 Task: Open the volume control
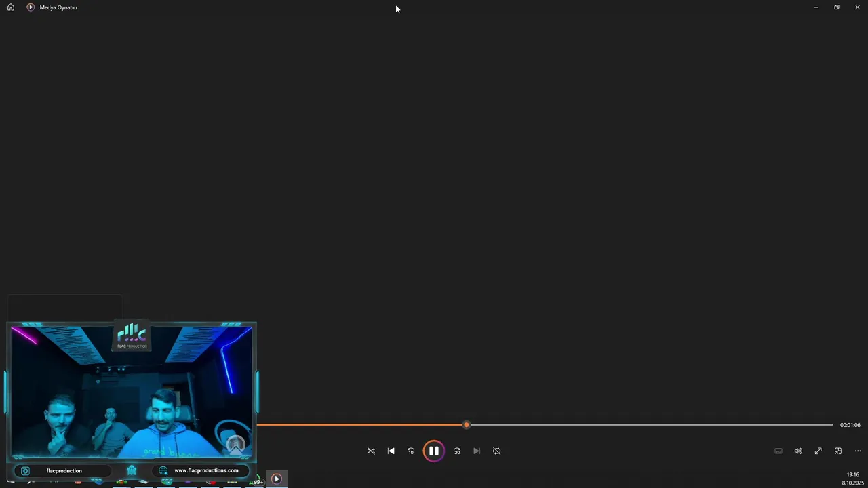[798, 451]
